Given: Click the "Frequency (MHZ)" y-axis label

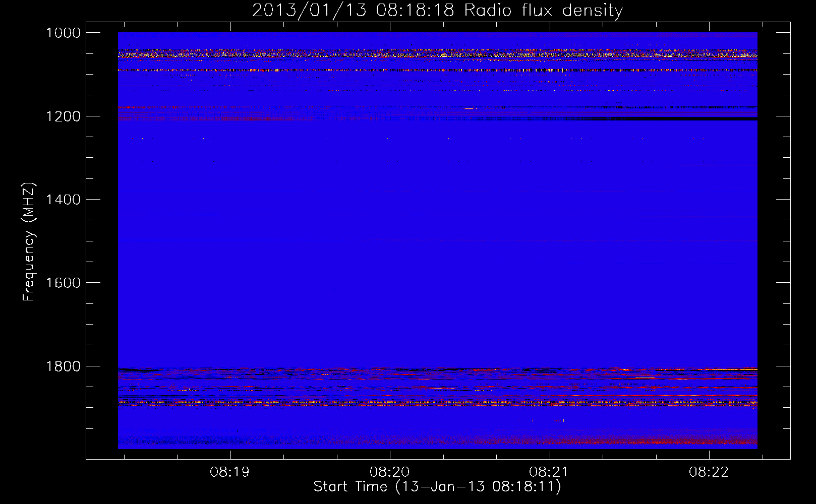Looking at the screenshot, I should point(29,242).
